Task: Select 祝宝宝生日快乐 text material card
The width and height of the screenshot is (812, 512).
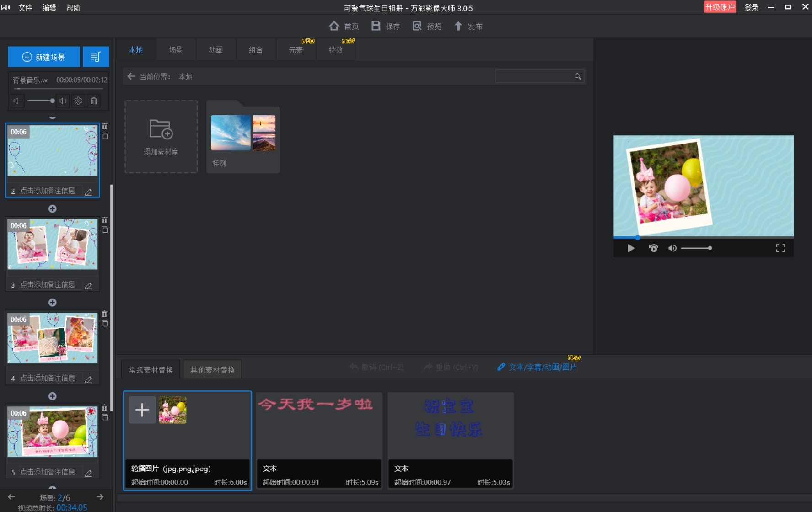Action: (x=451, y=441)
